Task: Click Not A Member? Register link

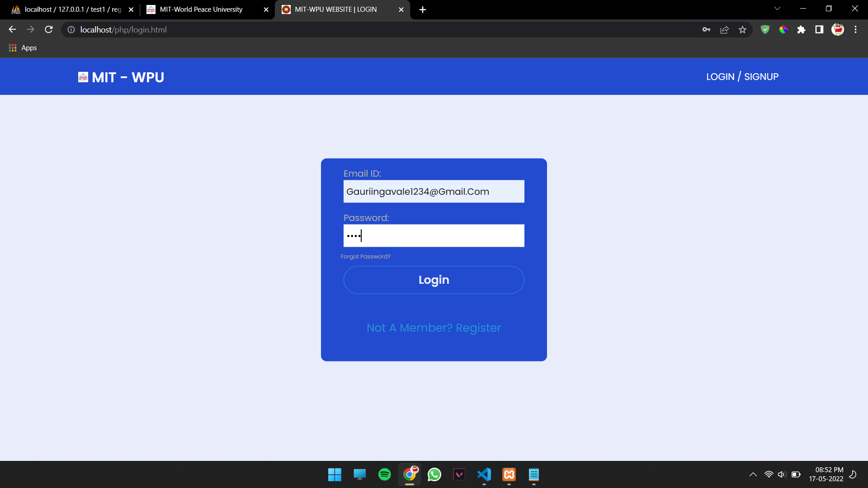Action: click(x=434, y=328)
